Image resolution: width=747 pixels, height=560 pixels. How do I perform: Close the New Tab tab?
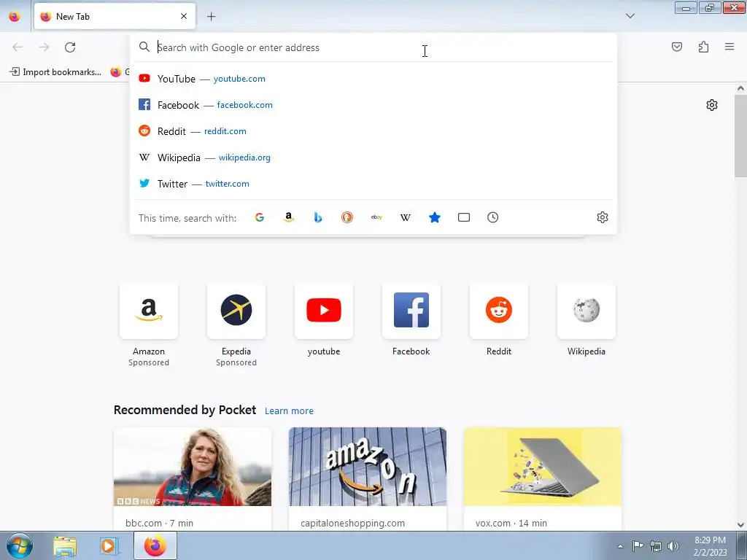pyautogui.click(x=184, y=16)
